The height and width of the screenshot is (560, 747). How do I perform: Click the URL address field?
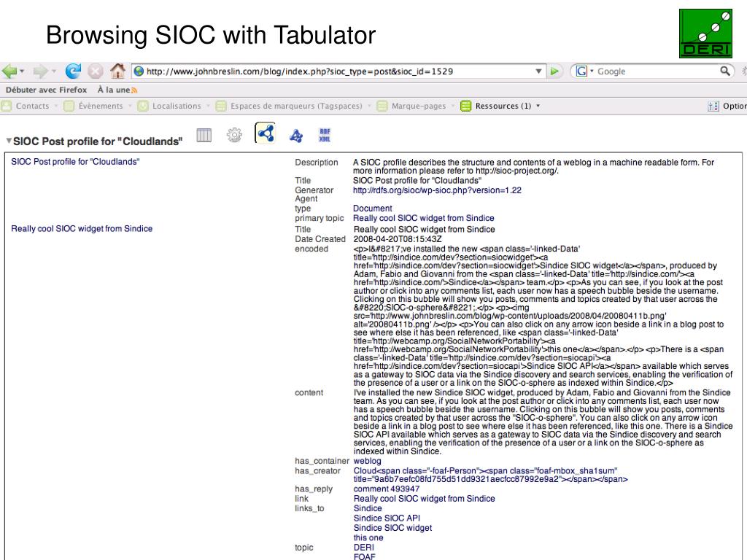click(338, 71)
